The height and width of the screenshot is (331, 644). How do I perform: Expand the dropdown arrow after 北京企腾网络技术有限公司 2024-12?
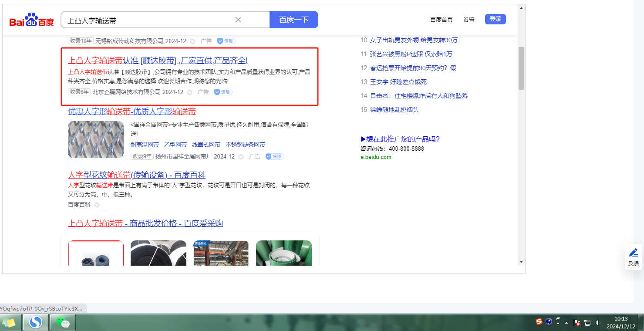pos(189,92)
